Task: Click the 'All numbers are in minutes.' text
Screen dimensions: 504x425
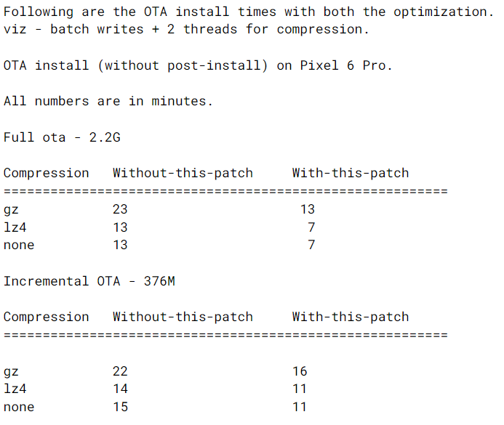Action: [x=108, y=101]
